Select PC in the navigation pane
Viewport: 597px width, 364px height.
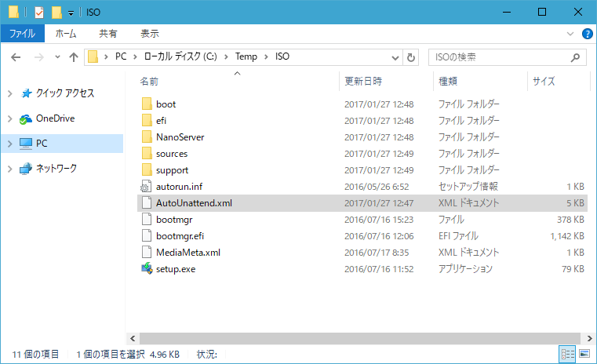pos(42,143)
